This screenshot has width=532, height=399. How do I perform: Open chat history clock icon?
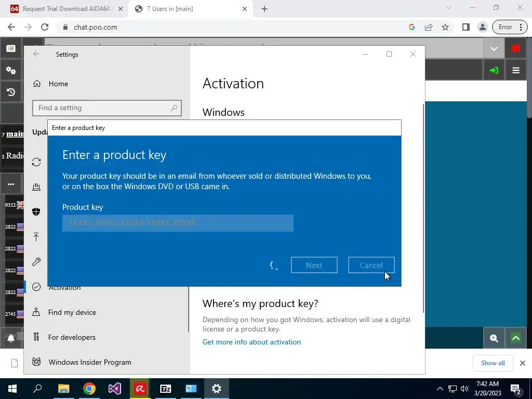pos(11,92)
